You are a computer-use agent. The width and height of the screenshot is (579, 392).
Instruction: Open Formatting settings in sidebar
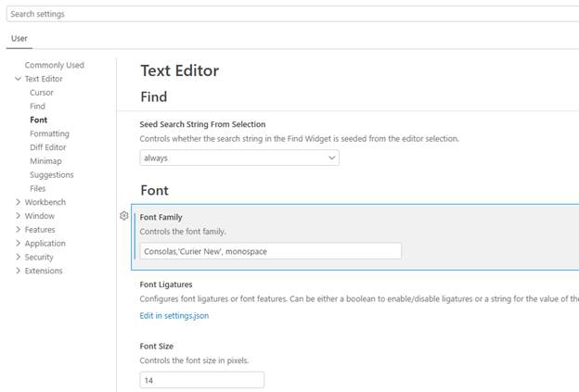(49, 133)
